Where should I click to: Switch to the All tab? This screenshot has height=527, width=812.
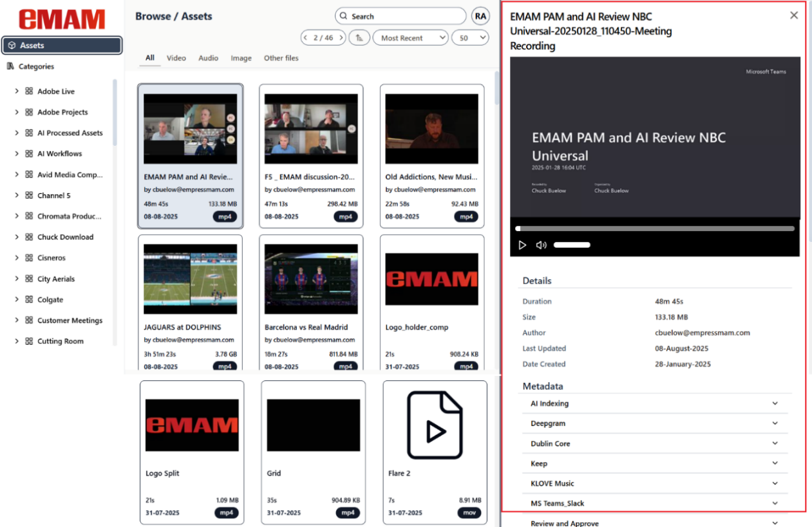pyautogui.click(x=150, y=58)
